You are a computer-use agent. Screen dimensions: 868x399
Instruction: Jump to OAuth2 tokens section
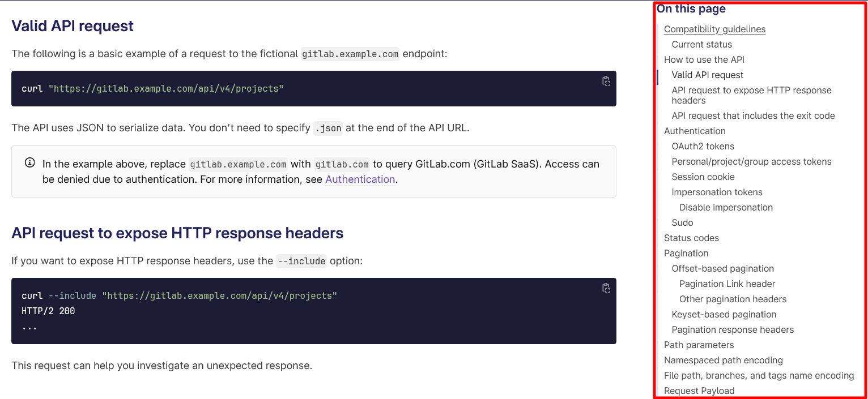703,146
